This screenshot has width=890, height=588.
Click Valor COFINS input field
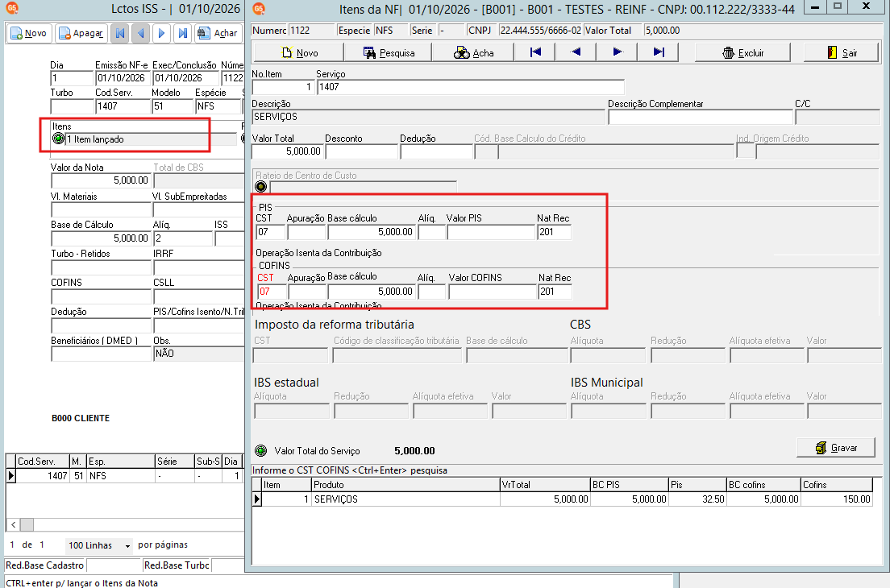tap(493, 292)
